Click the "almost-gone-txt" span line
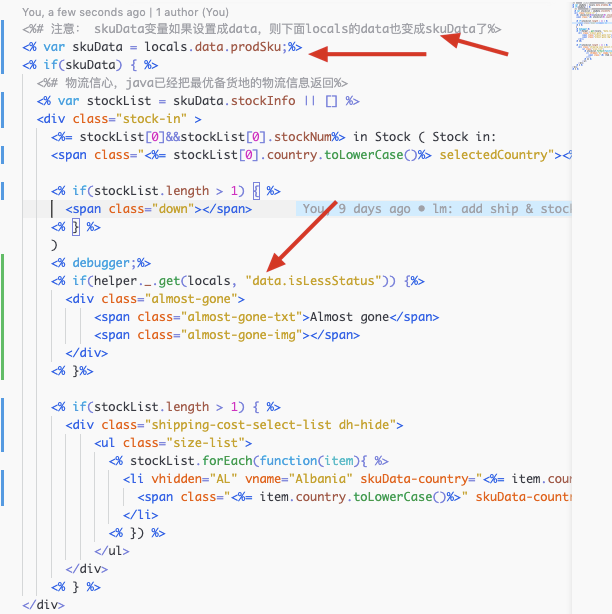This screenshot has width=612, height=614. (267, 317)
